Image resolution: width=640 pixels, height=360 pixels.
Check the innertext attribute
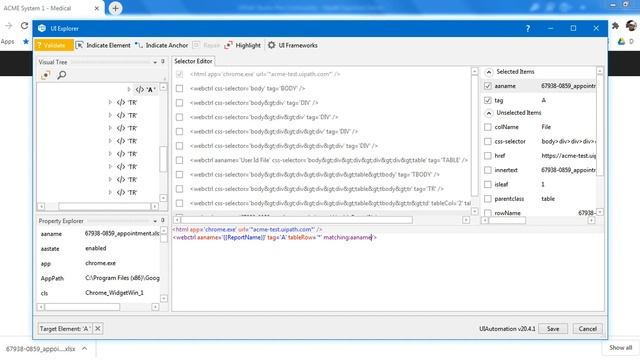[x=487, y=170]
